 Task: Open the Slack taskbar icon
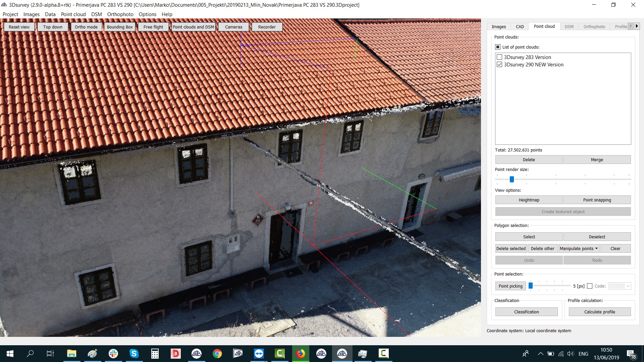[113, 354]
